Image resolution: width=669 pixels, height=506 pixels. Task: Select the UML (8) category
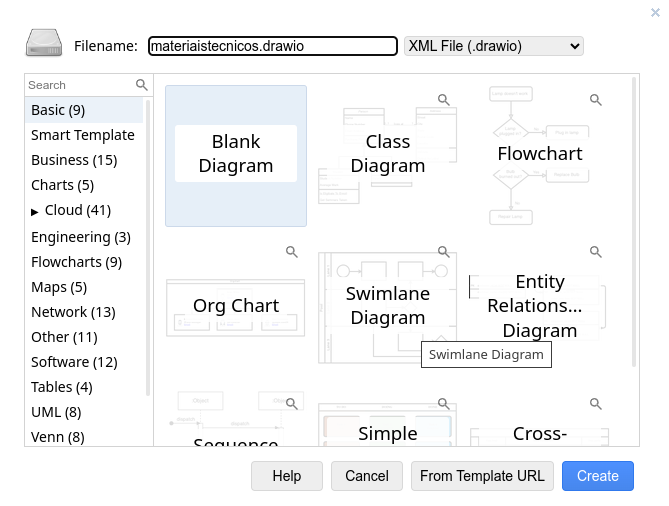[56, 412]
